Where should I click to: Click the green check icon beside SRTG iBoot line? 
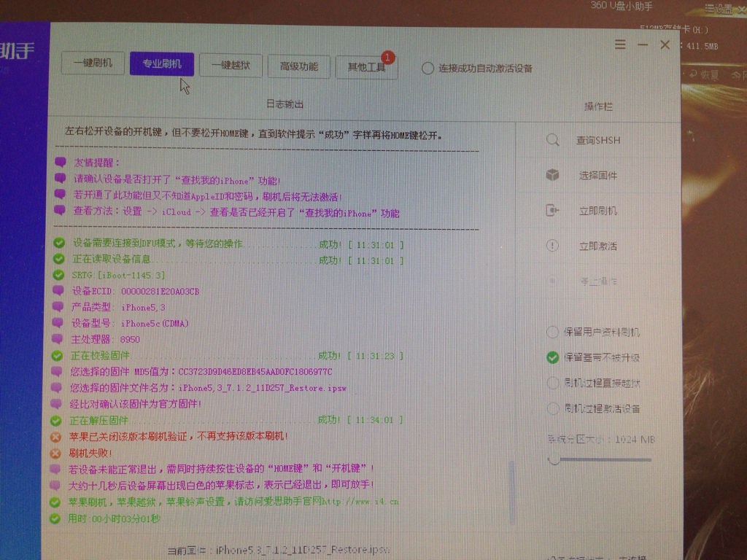58,275
